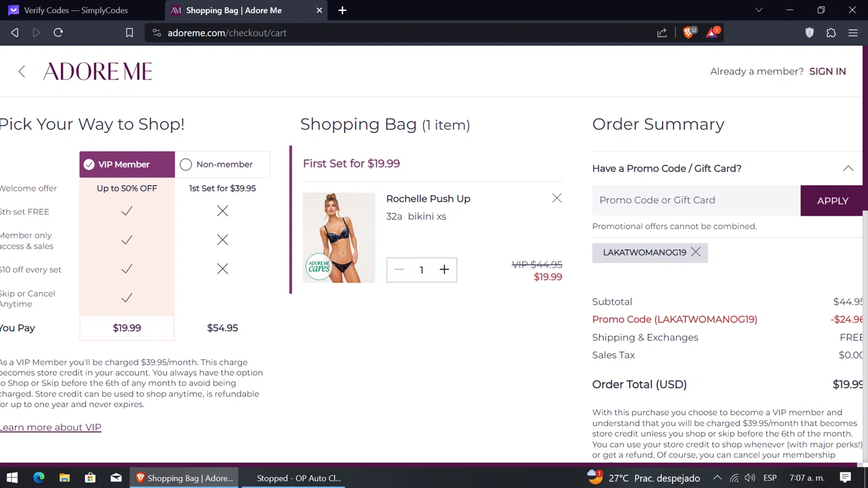
Task: Open Learn more about VIP link
Action: pos(50,427)
